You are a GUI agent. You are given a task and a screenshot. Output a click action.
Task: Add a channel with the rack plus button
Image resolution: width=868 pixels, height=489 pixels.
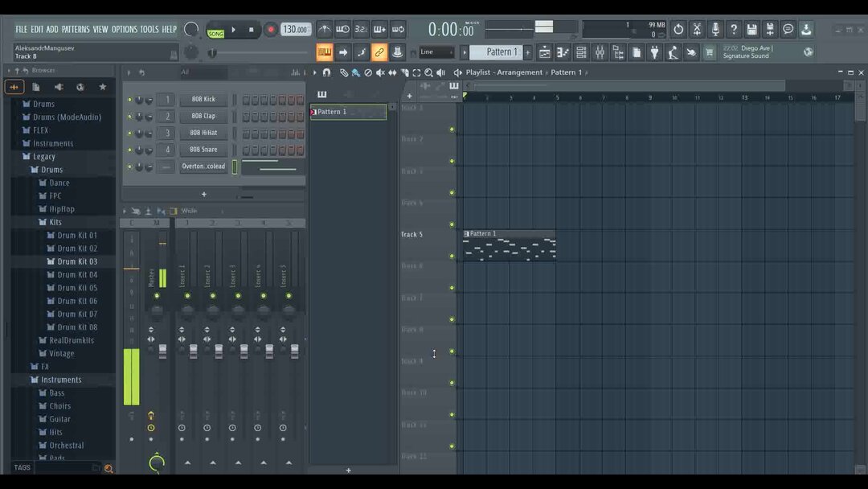pos(203,195)
